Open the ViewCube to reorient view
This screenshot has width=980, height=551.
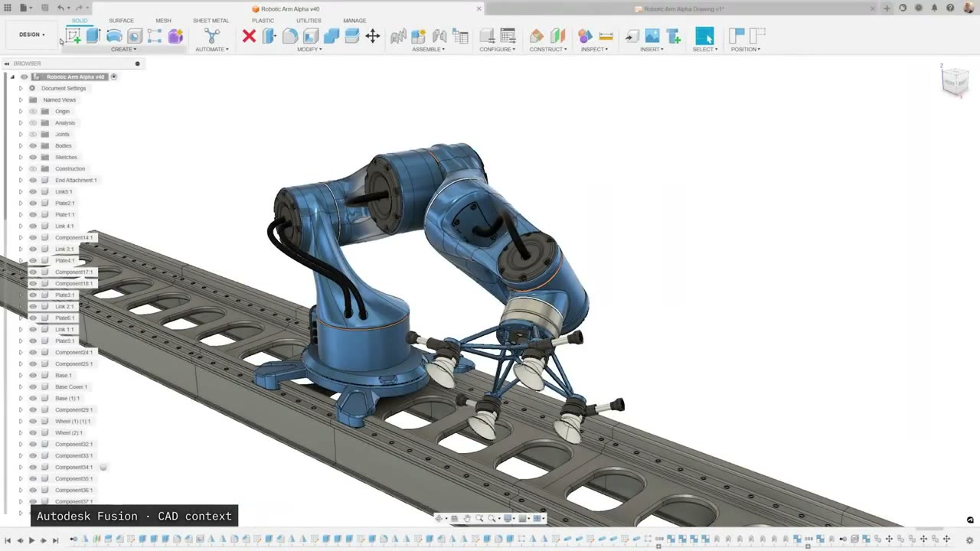(x=955, y=81)
